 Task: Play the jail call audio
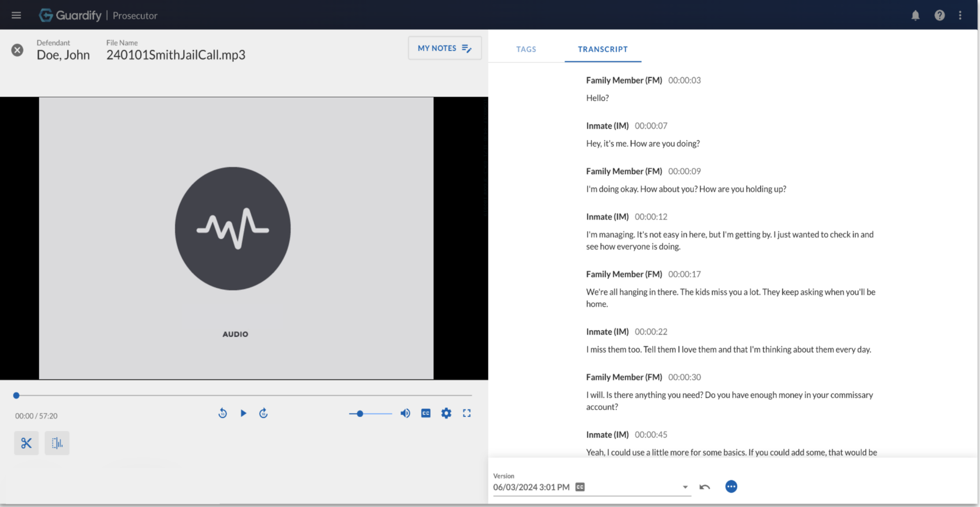pyautogui.click(x=243, y=413)
